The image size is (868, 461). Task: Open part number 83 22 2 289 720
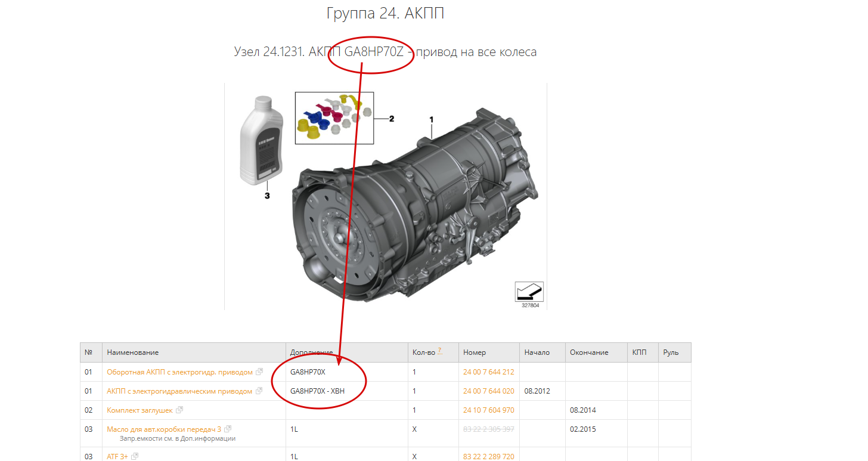pyautogui.click(x=488, y=456)
